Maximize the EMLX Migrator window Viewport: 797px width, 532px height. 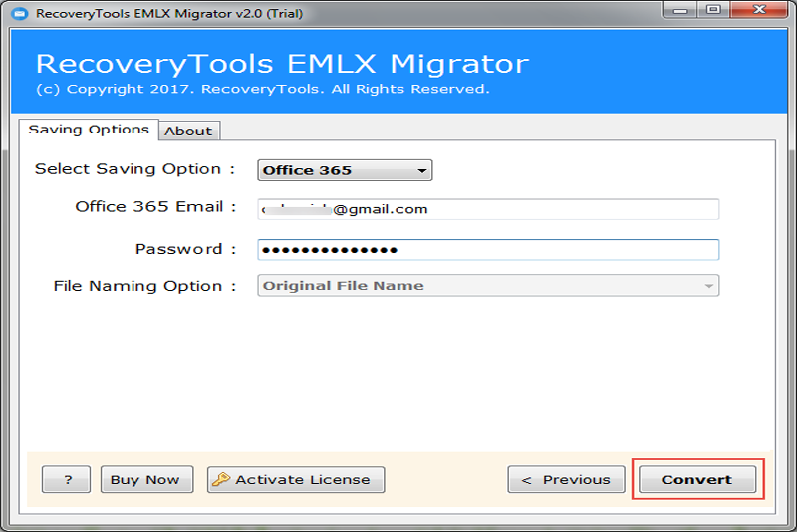pyautogui.click(x=713, y=10)
